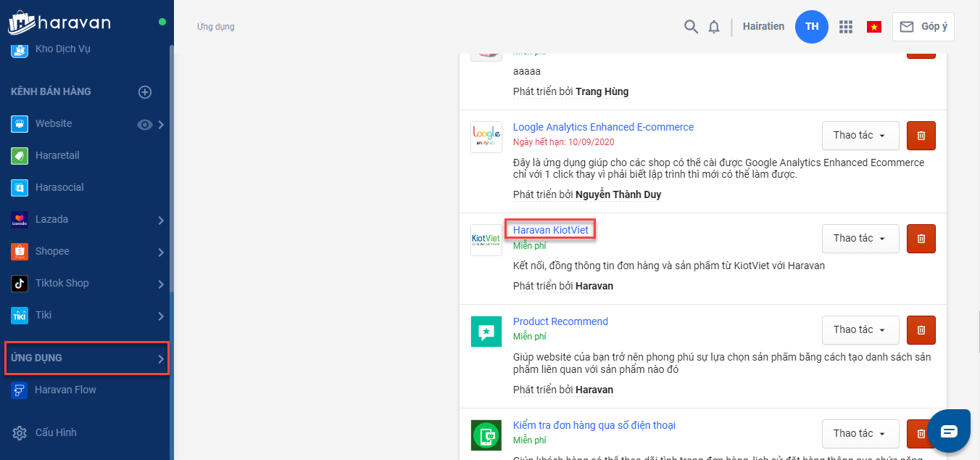Click the Góp ý feedback button

click(x=923, y=27)
